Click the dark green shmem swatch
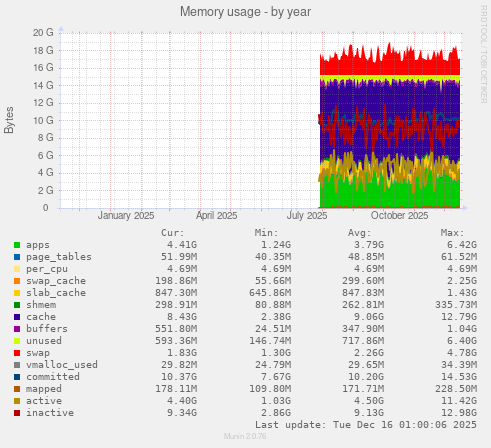 click(x=17, y=305)
